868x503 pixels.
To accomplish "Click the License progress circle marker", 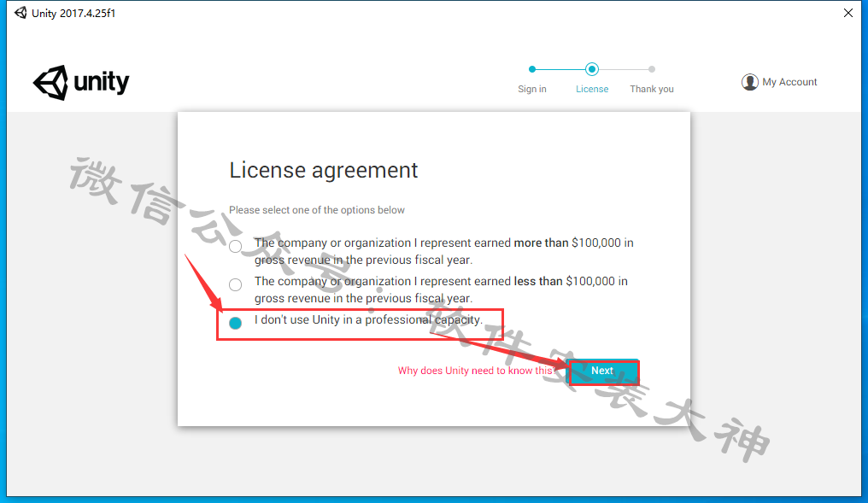I will (x=592, y=69).
